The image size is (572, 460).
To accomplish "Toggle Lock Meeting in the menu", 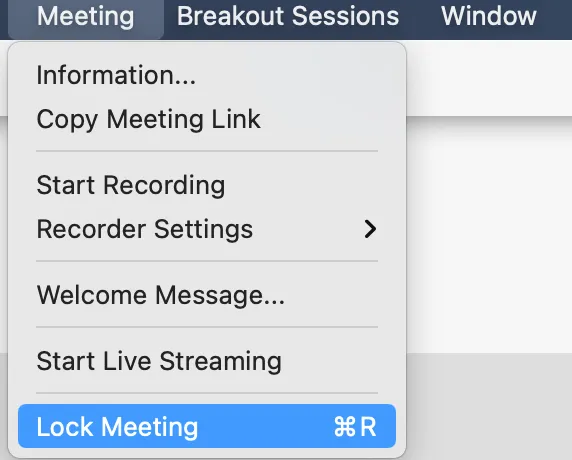I will coord(207,426).
